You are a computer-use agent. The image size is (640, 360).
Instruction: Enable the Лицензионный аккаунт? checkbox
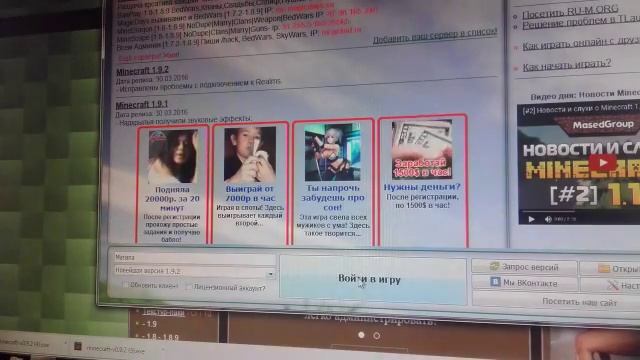tap(189, 287)
